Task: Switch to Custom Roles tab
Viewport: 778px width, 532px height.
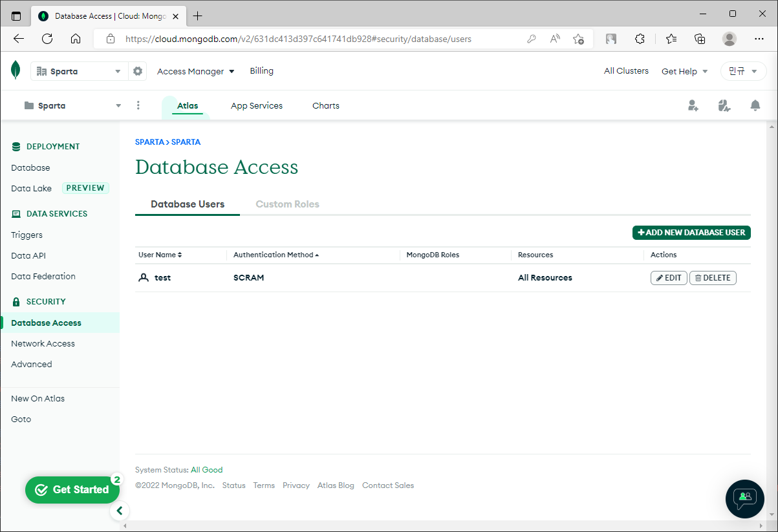Action: click(288, 204)
